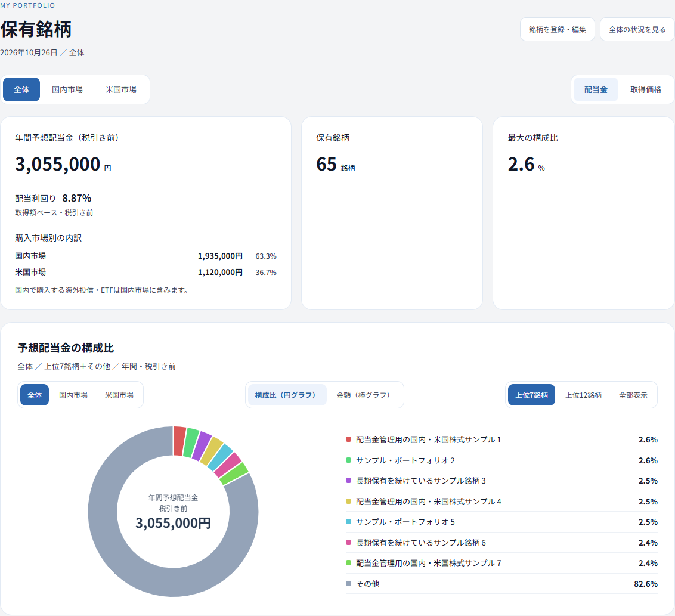This screenshot has height=616, width=675.
Task: Click the pink donut chart segment
Action: tap(228, 465)
